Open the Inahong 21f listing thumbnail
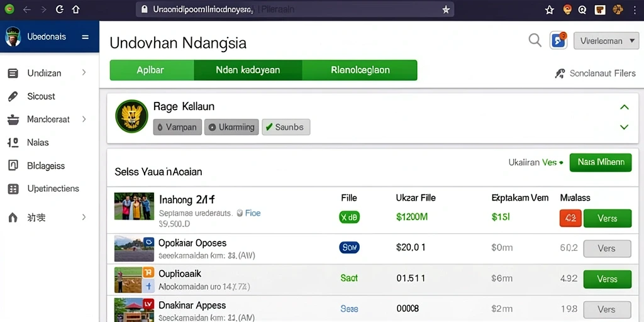The image size is (644, 322). [x=135, y=206]
